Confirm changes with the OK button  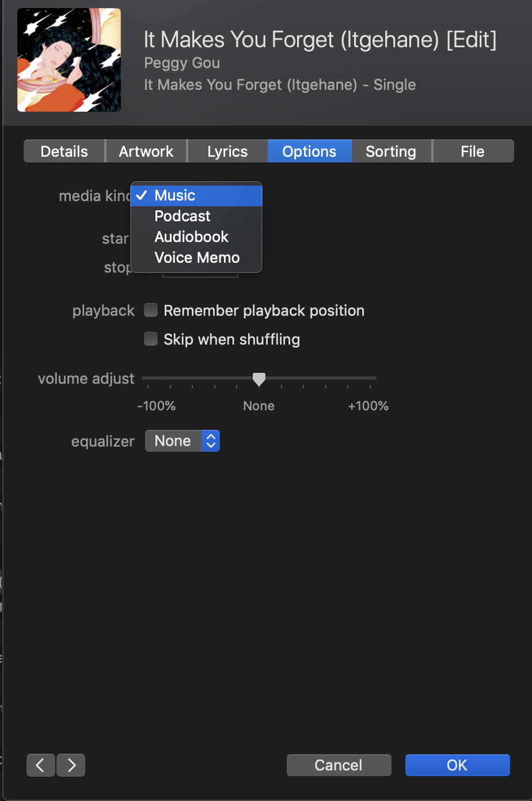457,765
